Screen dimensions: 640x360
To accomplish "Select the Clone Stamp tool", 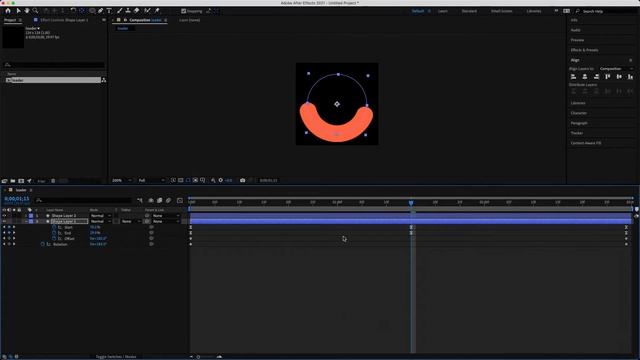I will (x=128, y=11).
